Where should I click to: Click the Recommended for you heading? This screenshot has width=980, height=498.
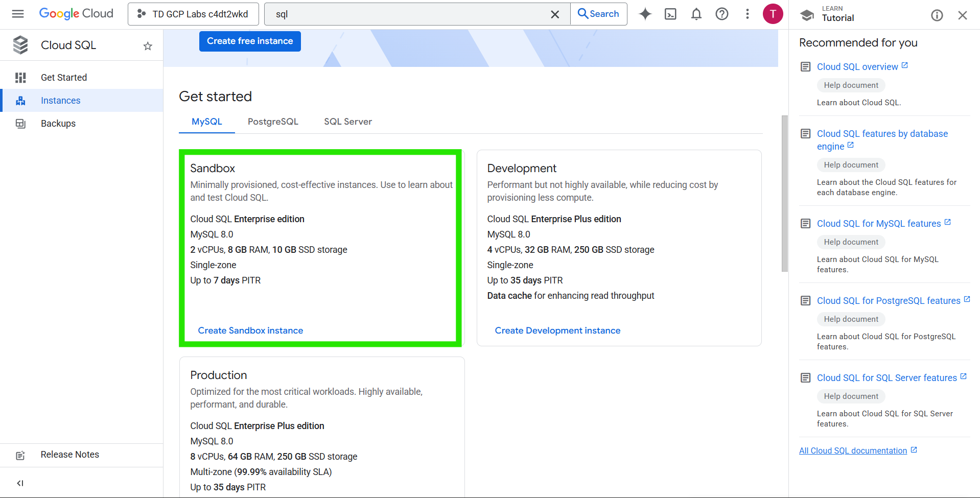click(858, 43)
